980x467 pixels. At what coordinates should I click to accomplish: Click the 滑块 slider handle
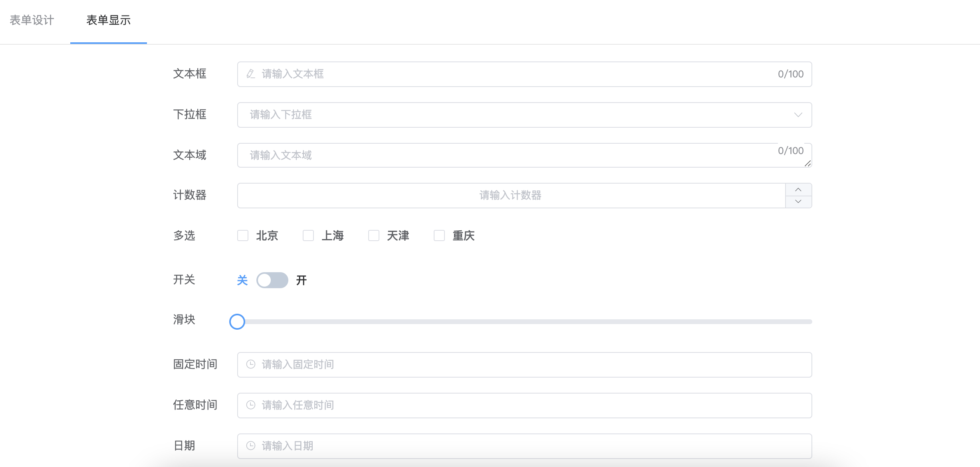point(237,322)
